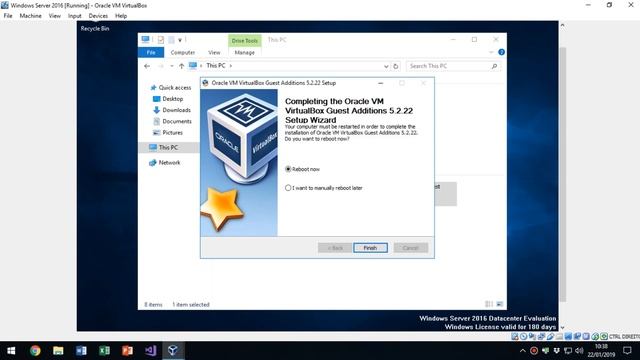Open Visual Studio from taskbar
This screenshot has width=640, height=360.
click(150, 351)
